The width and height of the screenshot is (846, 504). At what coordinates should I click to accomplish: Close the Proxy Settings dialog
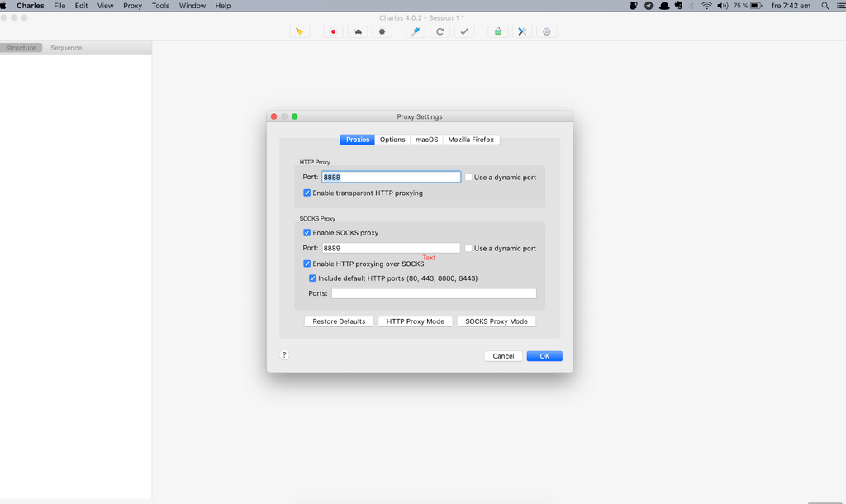pyautogui.click(x=274, y=116)
